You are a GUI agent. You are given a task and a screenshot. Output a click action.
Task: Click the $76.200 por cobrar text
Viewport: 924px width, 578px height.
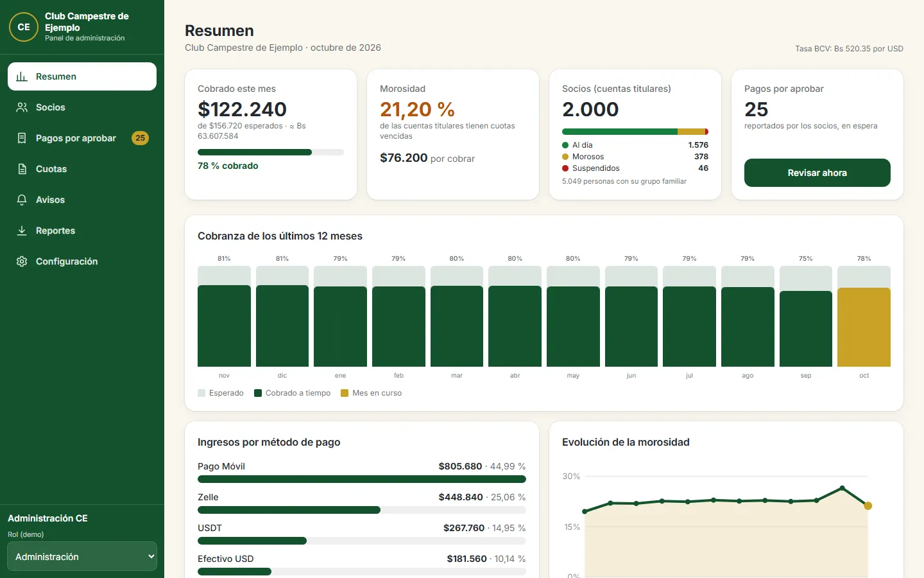tap(427, 158)
